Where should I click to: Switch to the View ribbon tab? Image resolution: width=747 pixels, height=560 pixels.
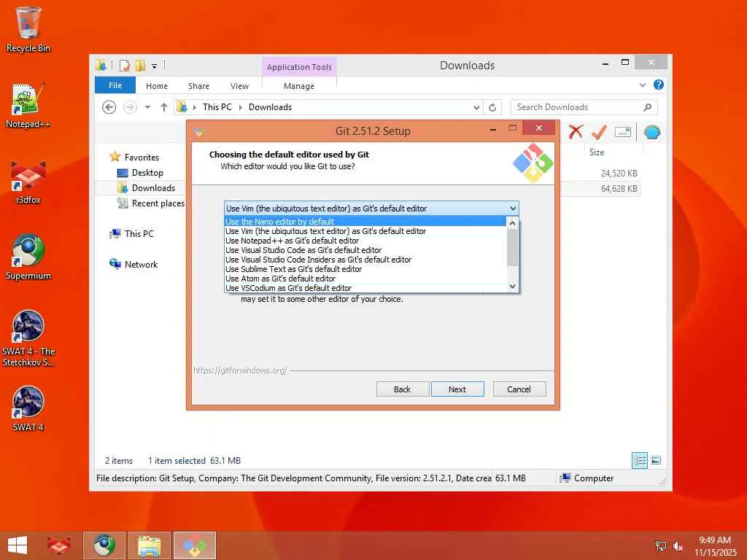[239, 86]
